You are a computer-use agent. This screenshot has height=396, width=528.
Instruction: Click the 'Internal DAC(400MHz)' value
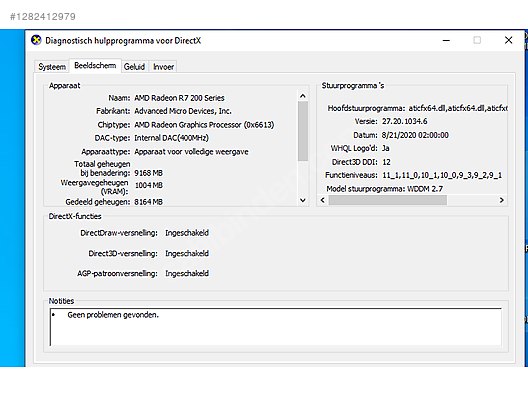[x=171, y=138]
